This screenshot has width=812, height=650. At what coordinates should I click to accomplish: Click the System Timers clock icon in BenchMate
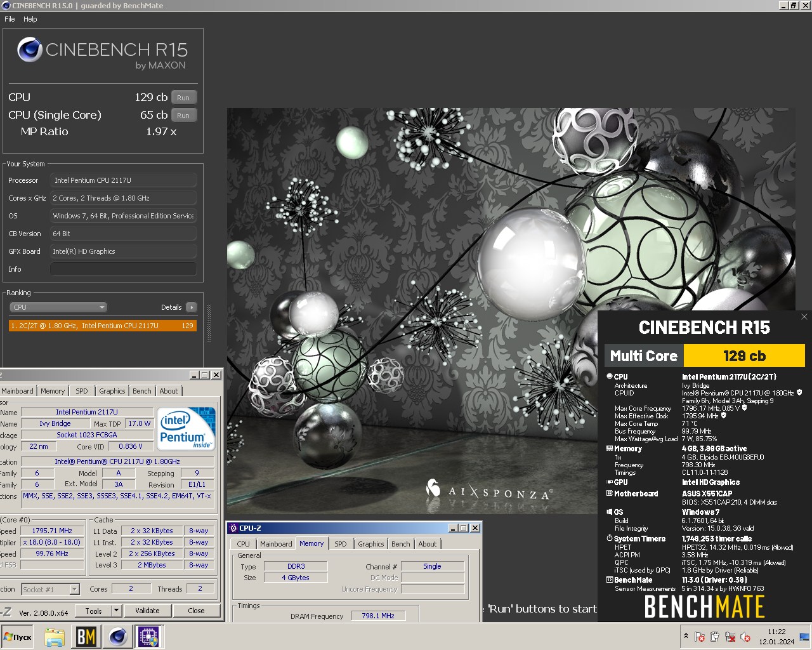(x=610, y=538)
